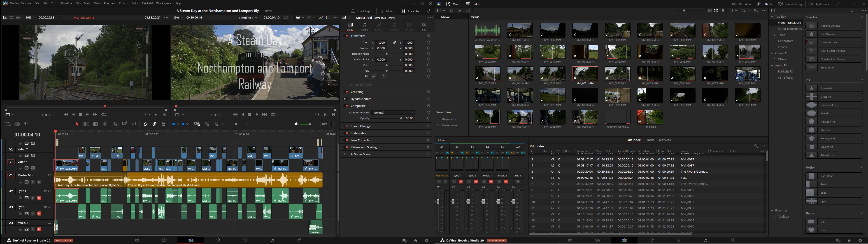
Task: Open the Mixer panel button
Action: coord(453,4)
